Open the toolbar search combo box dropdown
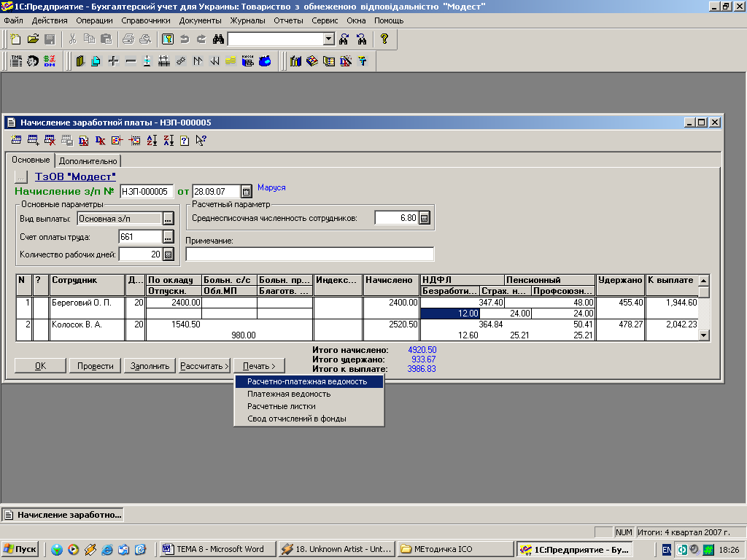747x560 pixels. click(329, 39)
